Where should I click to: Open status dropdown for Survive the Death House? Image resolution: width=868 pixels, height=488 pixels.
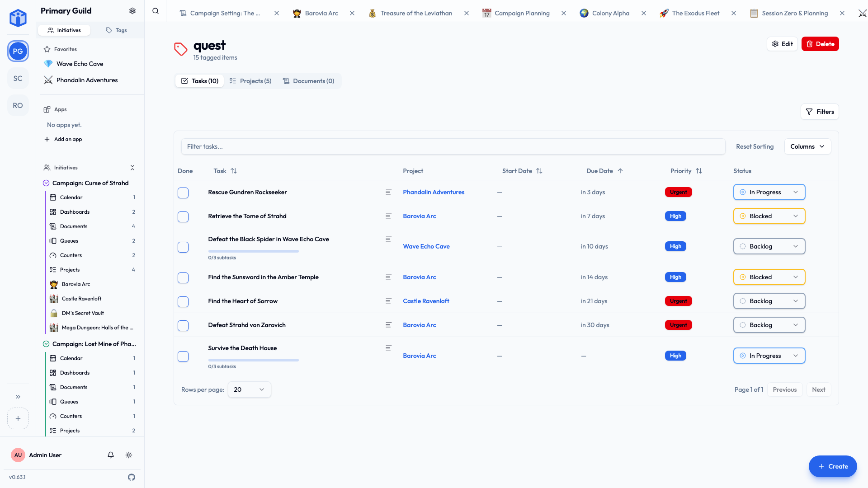click(x=769, y=356)
